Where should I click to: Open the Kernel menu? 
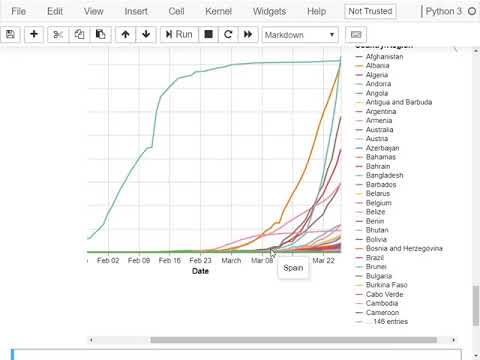tap(218, 11)
